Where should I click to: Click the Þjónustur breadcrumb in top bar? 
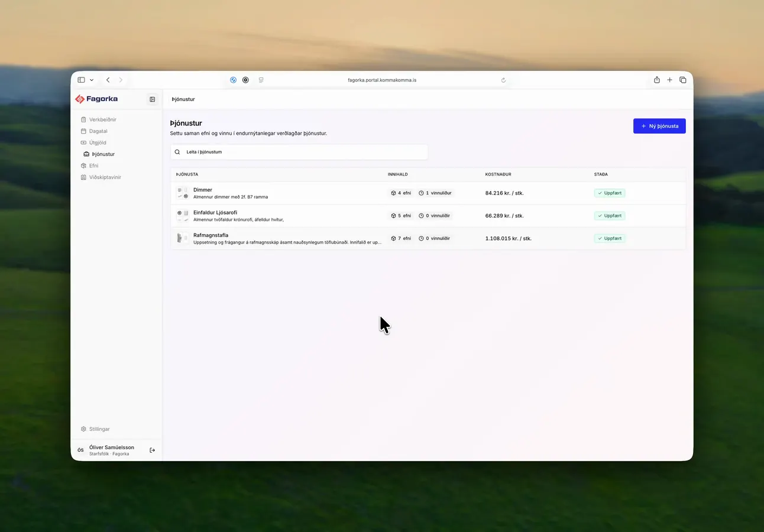[183, 99]
